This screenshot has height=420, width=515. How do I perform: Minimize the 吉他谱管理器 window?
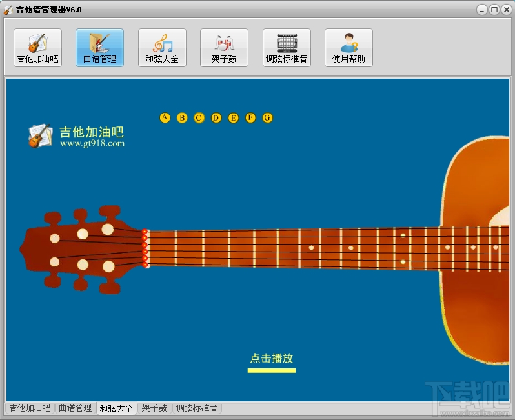(482, 10)
